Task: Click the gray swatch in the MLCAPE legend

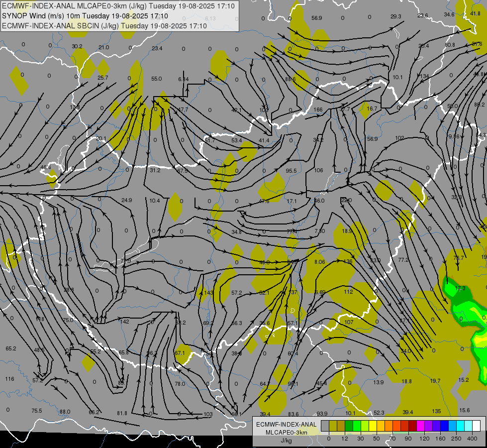Action: point(325,426)
